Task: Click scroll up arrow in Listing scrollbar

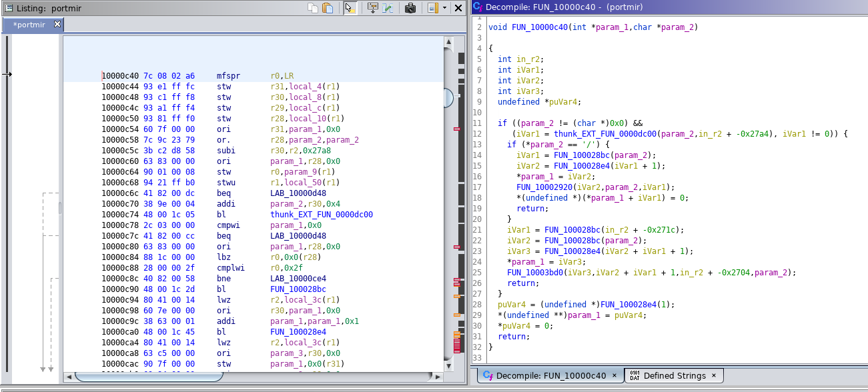Action: click(448, 43)
